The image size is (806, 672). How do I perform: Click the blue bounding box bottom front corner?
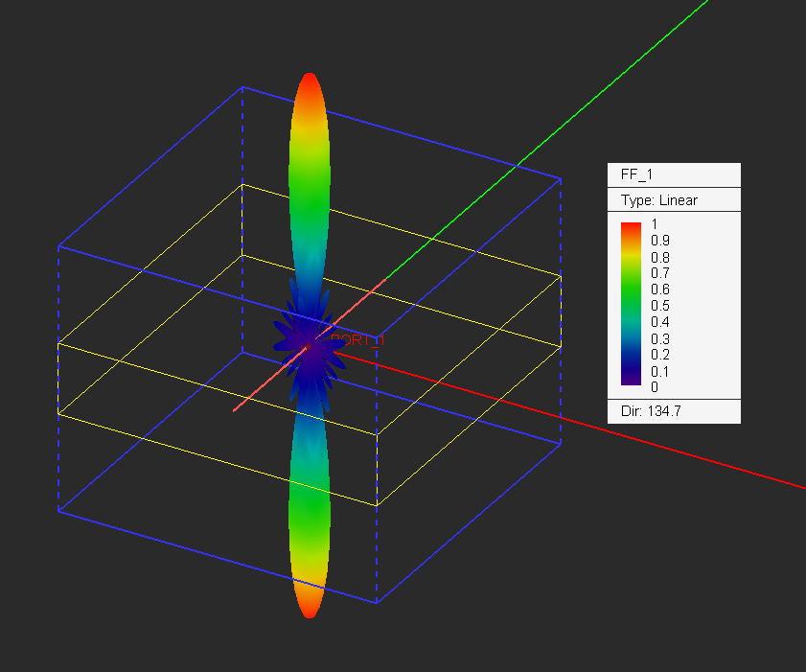pyautogui.click(x=377, y=602)
